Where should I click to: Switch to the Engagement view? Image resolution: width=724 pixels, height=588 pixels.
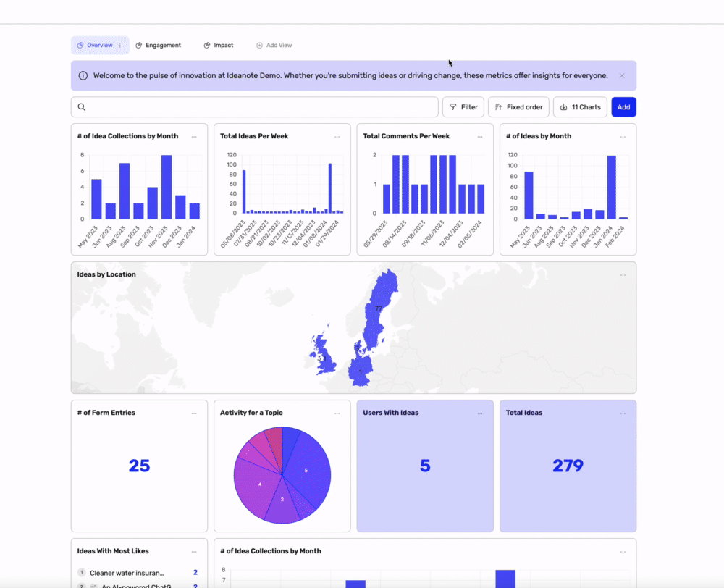[x=159, y=46]
